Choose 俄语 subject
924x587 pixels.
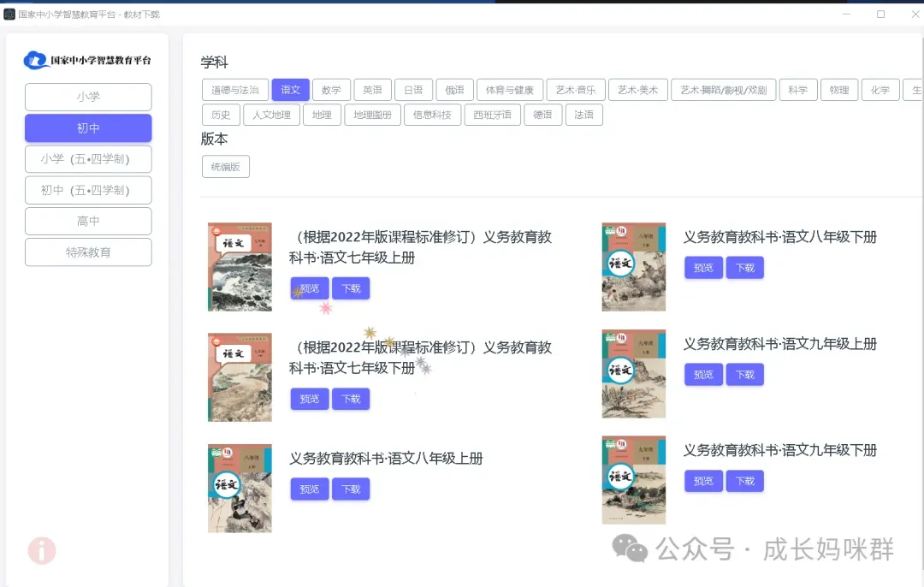(x=454, y=90)
